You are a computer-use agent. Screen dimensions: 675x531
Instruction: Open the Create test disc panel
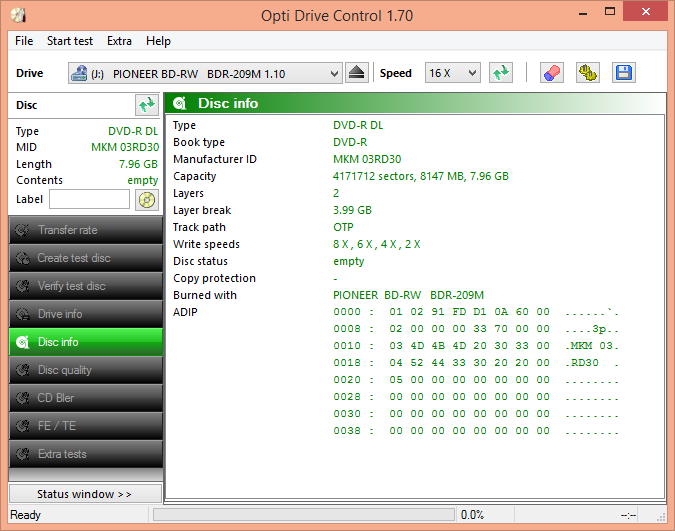[86, 258]
